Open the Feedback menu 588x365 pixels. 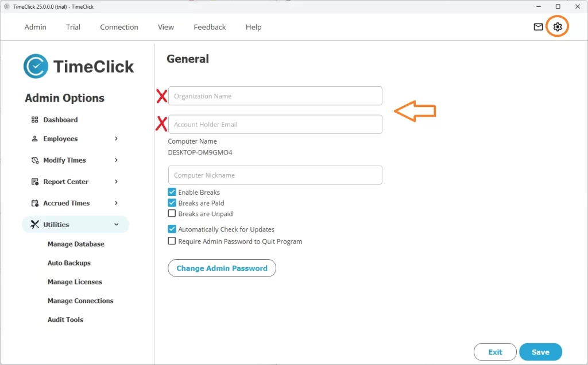[209, 27]
